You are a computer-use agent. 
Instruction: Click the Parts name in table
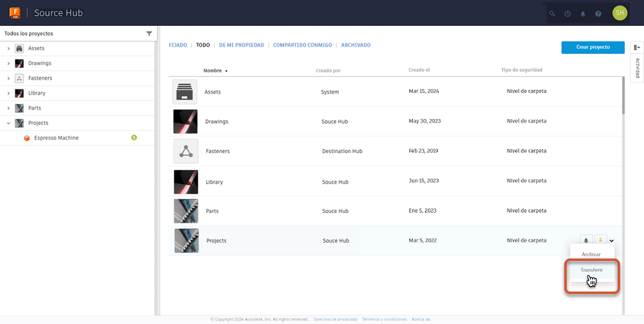[x=212, y=211]
